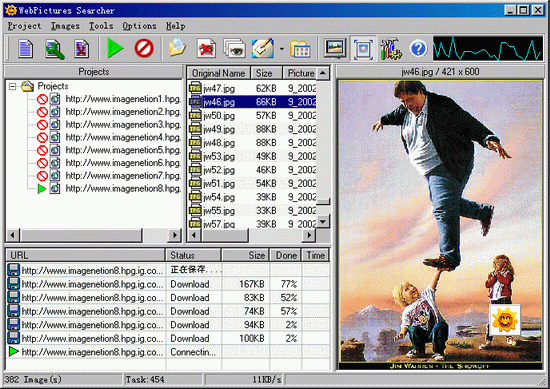Click the URL column header

coord(85,255)
